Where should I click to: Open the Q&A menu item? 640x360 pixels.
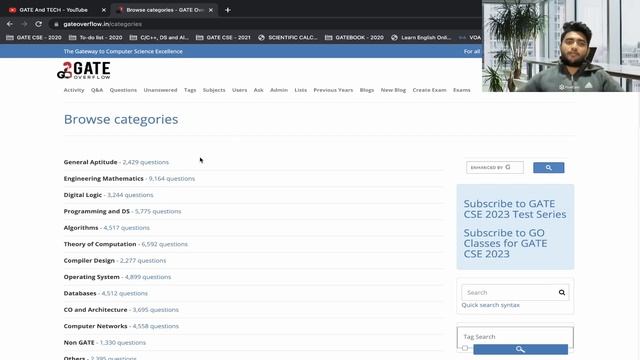(x=97, y=90)
